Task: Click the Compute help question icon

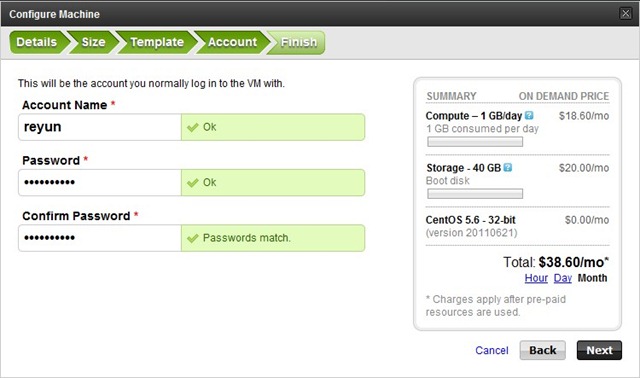Action: 529,116
